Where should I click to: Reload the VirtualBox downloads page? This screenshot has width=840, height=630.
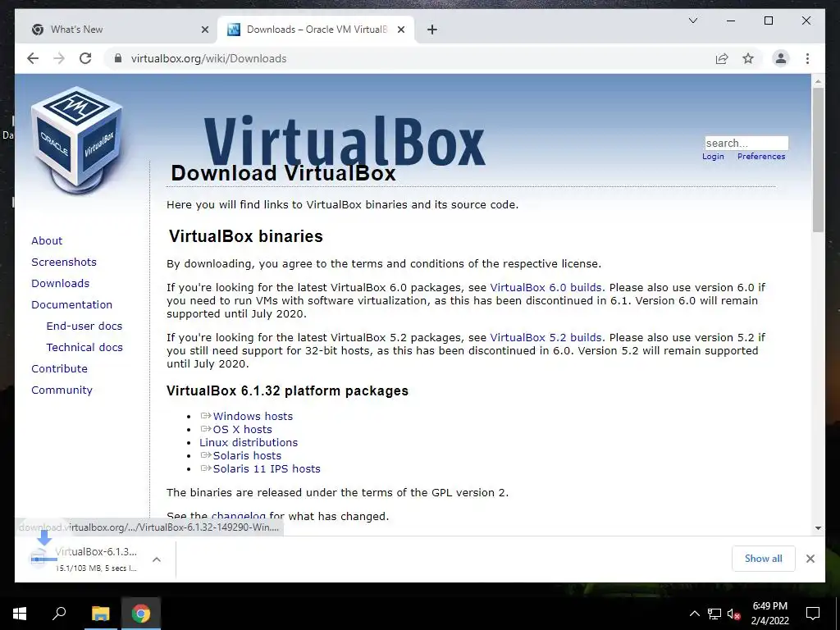click(85, 58)
